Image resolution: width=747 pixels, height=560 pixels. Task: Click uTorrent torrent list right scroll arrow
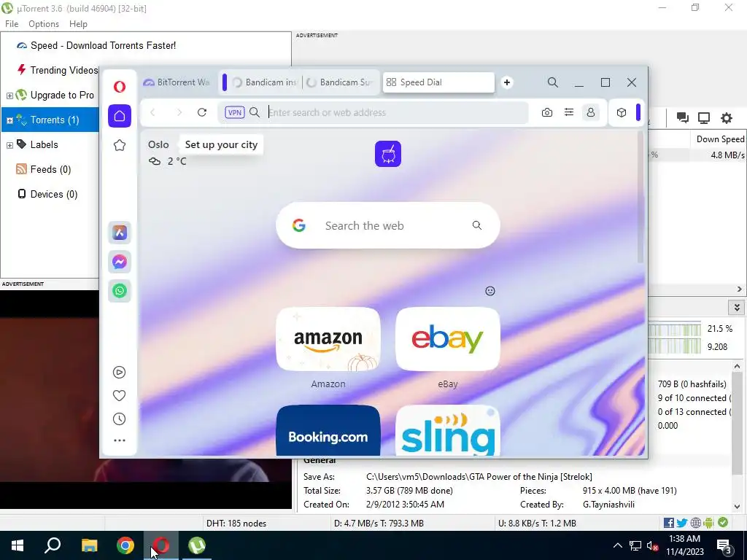click(x=740, y=289)
